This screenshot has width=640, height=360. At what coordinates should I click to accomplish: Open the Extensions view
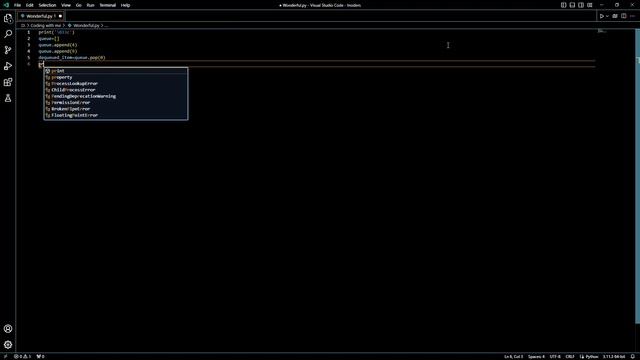(8, 82)
